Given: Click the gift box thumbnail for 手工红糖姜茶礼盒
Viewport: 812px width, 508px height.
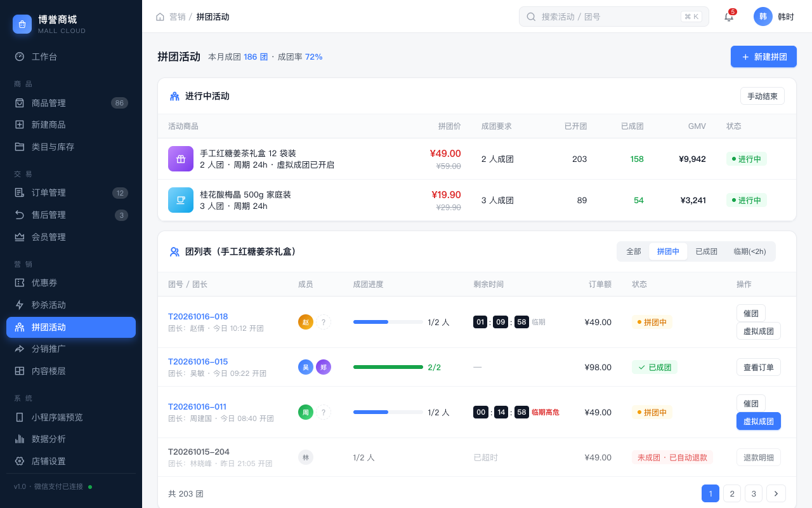Looking at the screenshot, I should (x=181, y=159).
